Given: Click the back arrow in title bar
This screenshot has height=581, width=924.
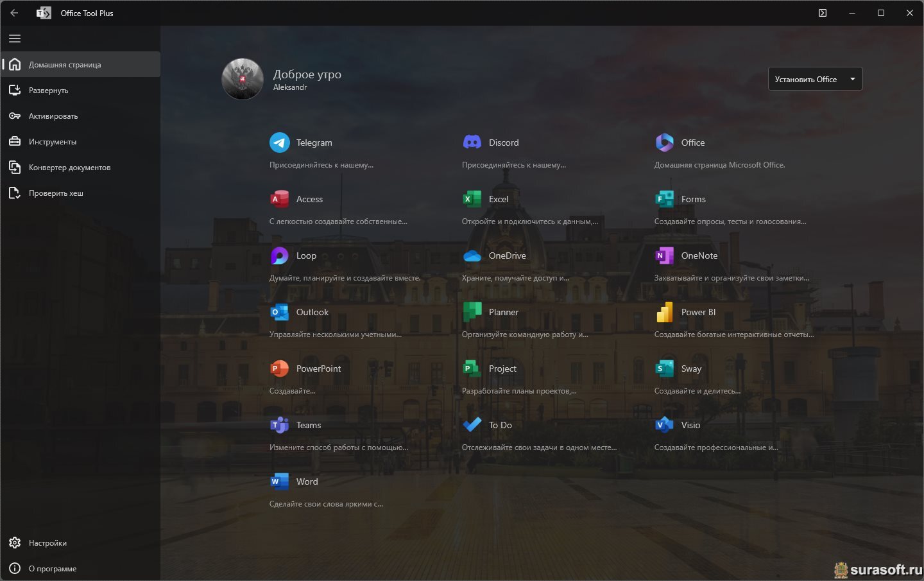Looking at the screenshot, I should [x=14, y=13].
